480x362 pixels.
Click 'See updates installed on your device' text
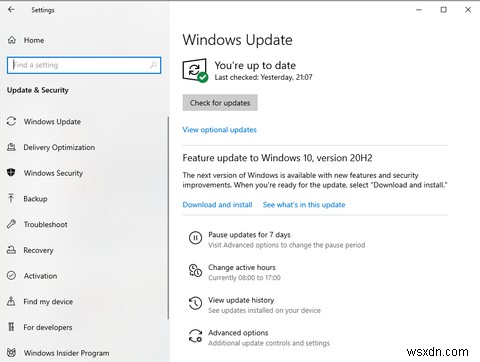pos(264,310)
